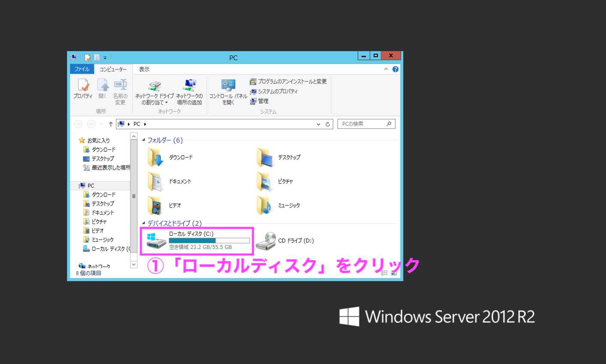This screenshot has height=364, width=606.
Task: Click Uninstall or change a program (プログラムのアンインストールと変更)
Action: tap(288, 82)
